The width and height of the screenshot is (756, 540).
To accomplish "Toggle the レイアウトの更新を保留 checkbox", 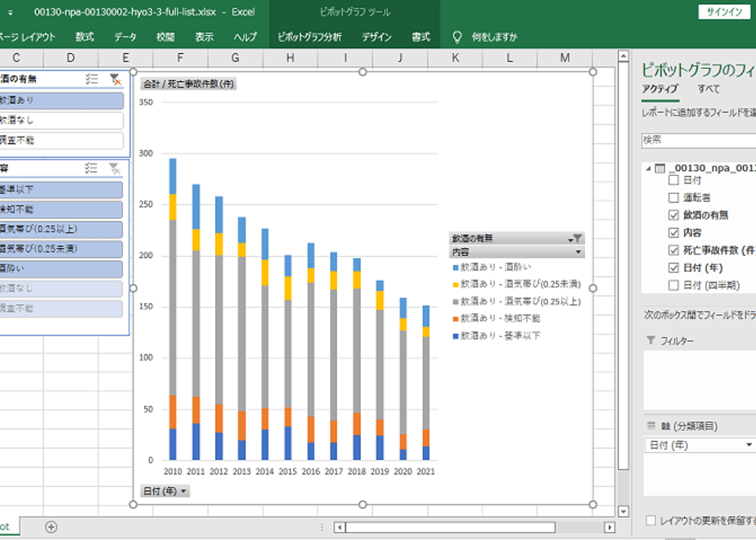I will coord(651,520).
